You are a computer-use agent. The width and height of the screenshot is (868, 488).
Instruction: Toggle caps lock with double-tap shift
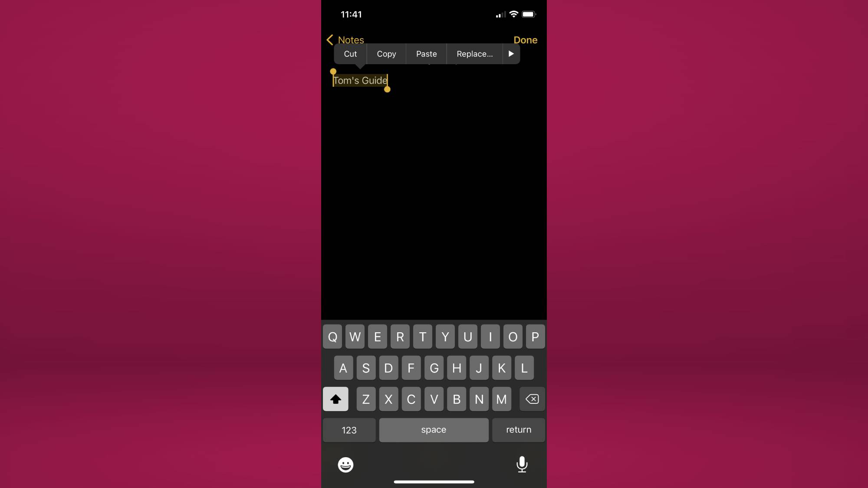tap(335, 399)
